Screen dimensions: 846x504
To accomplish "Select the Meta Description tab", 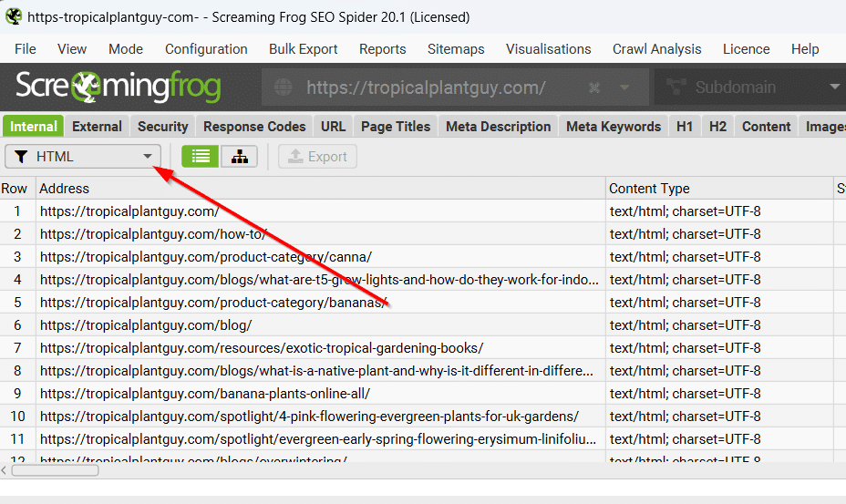I will [498, 127].
